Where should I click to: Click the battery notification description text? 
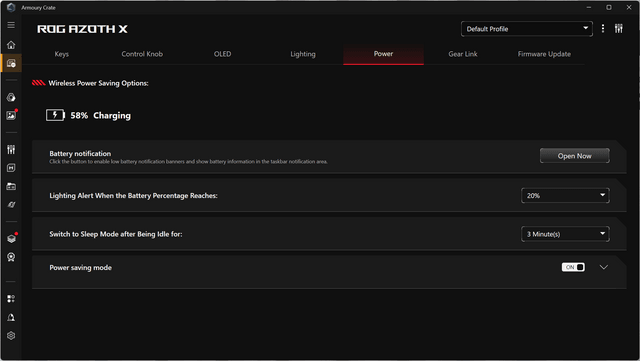click(188, 162)
